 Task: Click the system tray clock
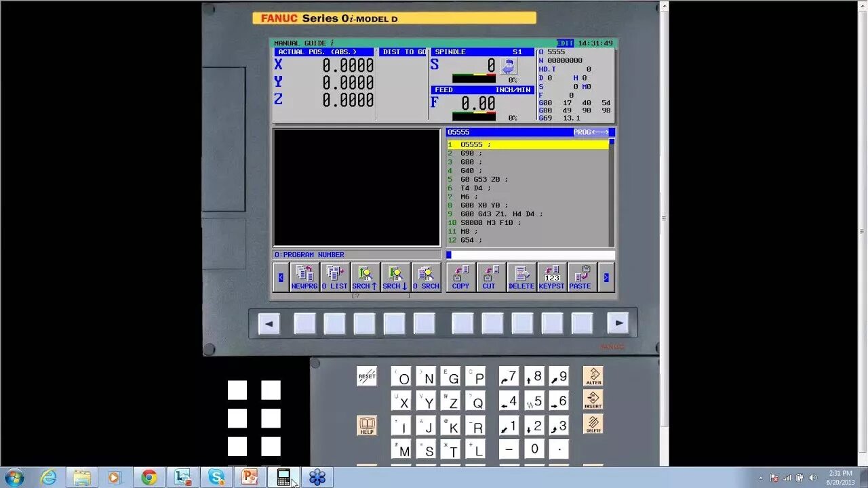(840, 477)
